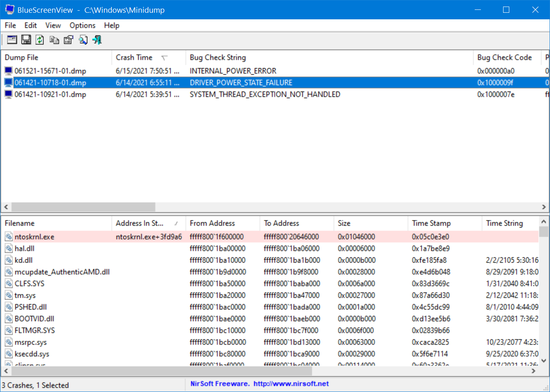This screenshot has height=392, width=550.
Task: Sort by the Crash Time column
Action: [134, 57]
